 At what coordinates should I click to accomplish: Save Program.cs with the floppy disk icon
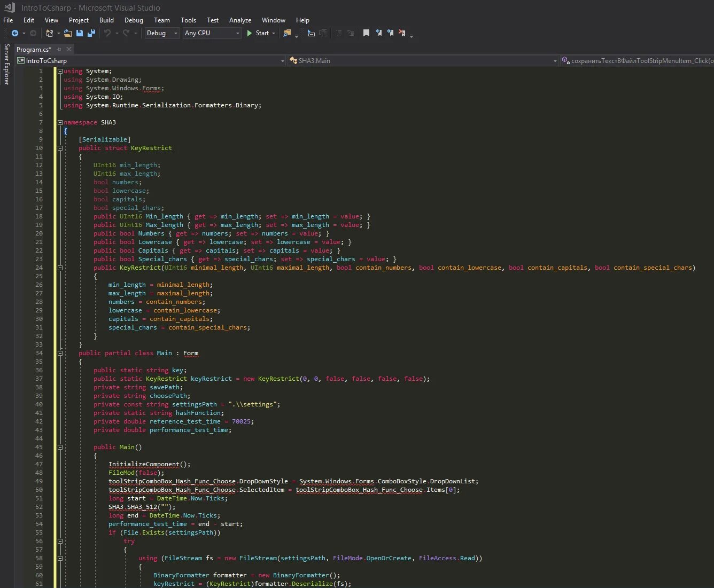pyautogui.click(x=80, y=33)
